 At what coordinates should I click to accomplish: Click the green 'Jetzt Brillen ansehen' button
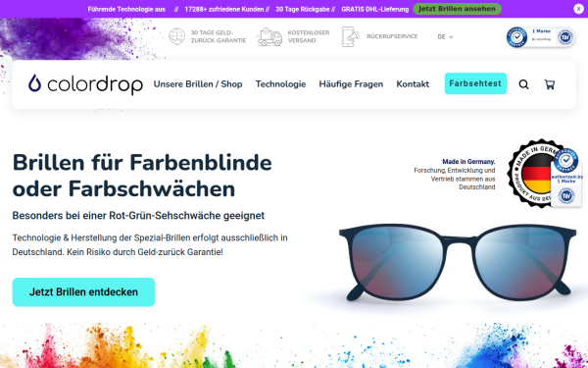point(457,9)
